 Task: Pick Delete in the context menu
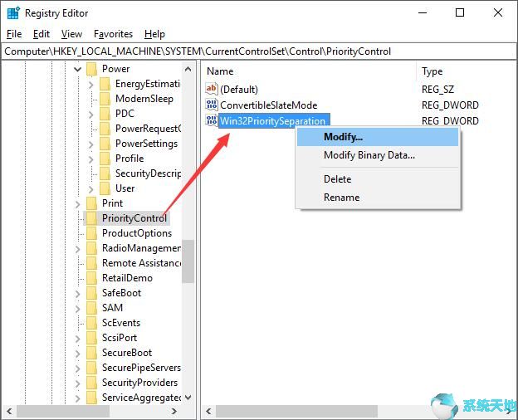(x=337, y=179)
